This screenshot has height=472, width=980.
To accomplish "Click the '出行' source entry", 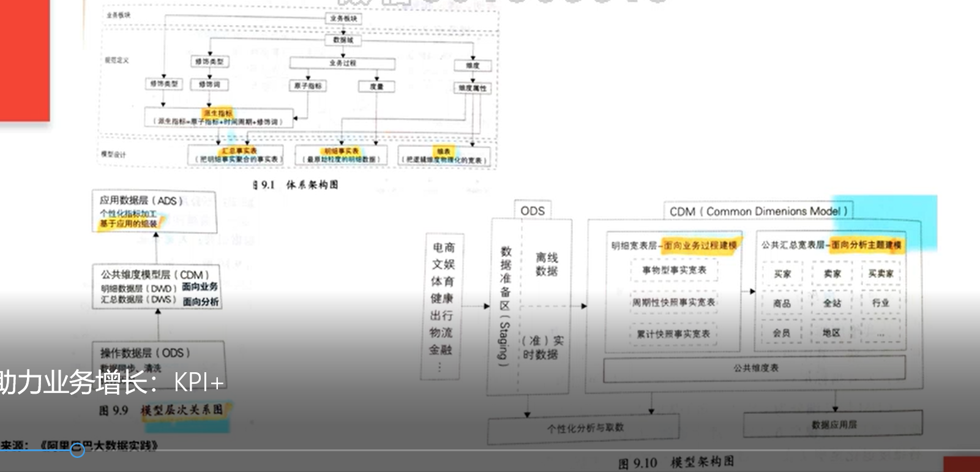I will [441, 316].
